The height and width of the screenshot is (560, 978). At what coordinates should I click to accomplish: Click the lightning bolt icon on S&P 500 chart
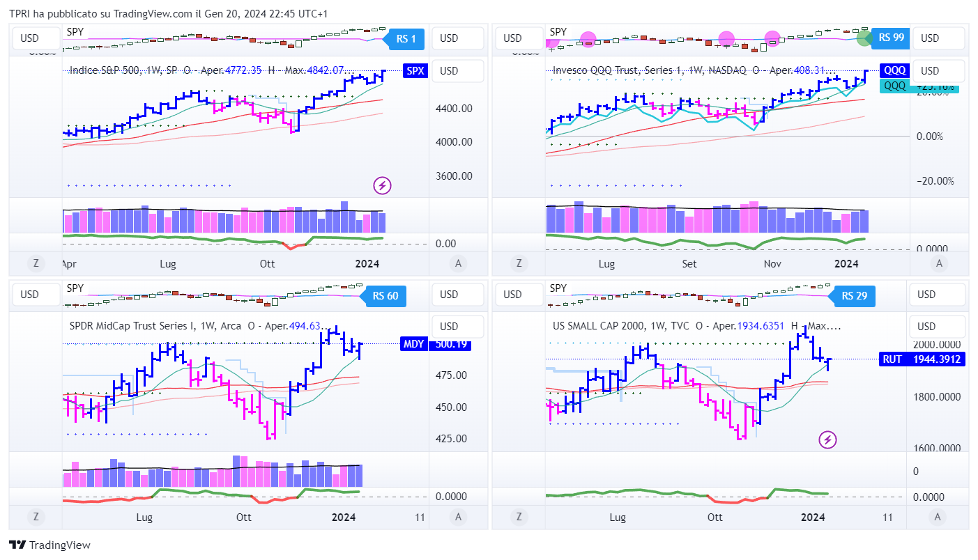click(x=382, y=185)
